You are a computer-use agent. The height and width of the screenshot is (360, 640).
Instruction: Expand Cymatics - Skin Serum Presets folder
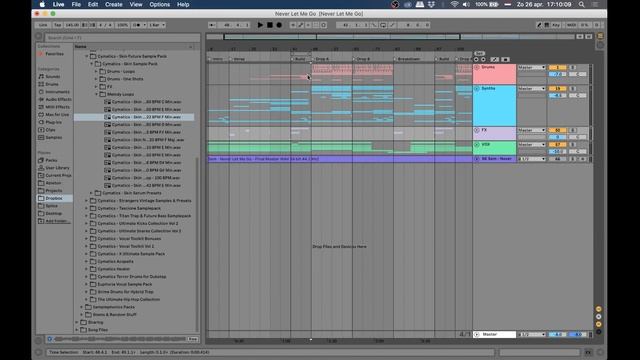tap(91, 193)
